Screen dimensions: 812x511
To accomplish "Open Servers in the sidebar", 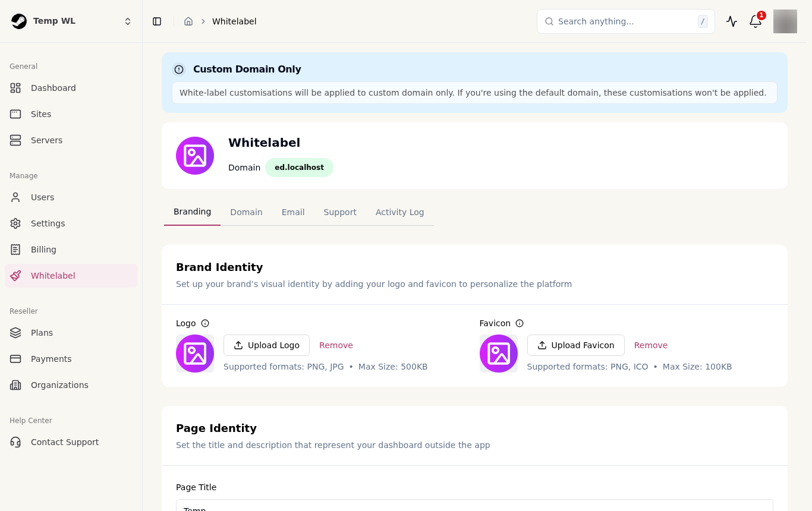I will [71, 140].
